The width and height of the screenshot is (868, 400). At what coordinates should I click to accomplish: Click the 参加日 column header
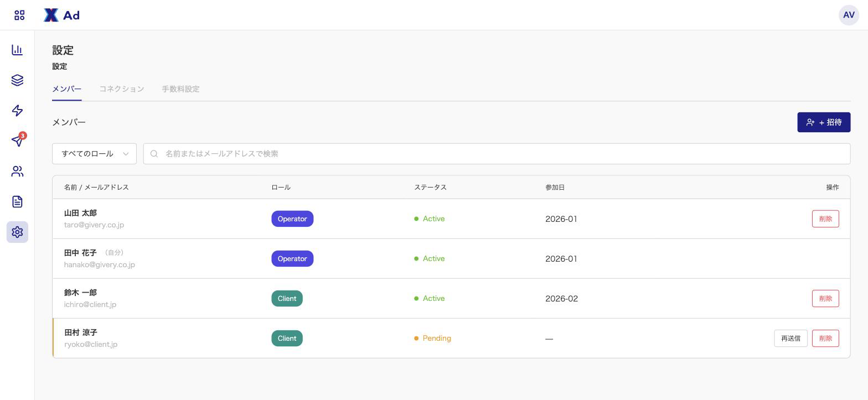[555, 188]
